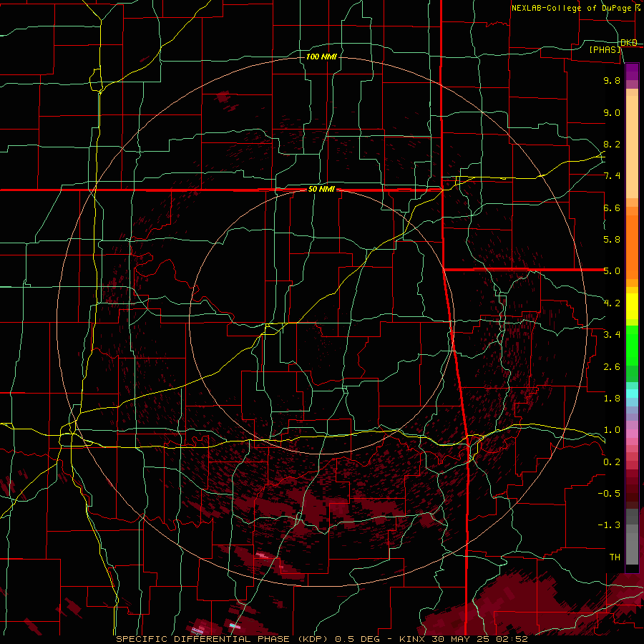644x644 pixels.
Task: Click the 50 NMI range ring label
Action: (x=321, y=190)
